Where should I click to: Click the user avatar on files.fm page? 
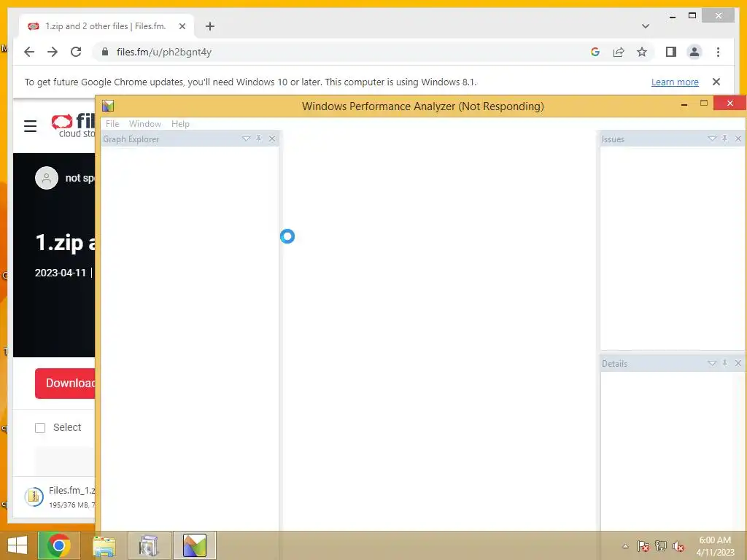pyautogui.click(x=47, y=178)
